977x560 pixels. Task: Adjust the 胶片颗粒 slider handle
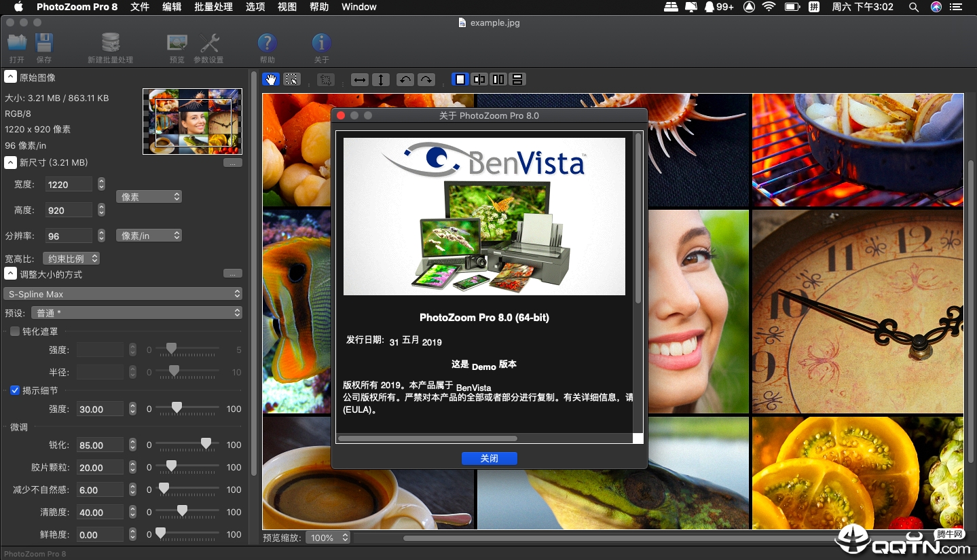[171, 466]
